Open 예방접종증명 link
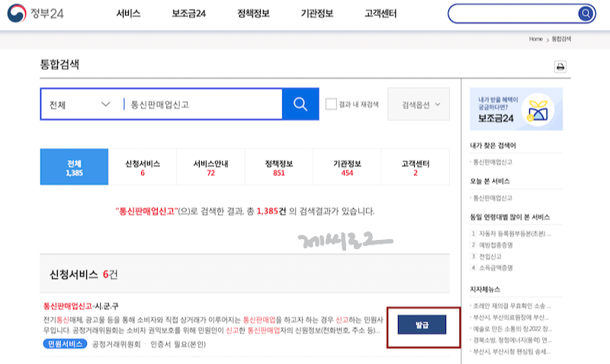 pyautogui.click(x=496, y=244)
